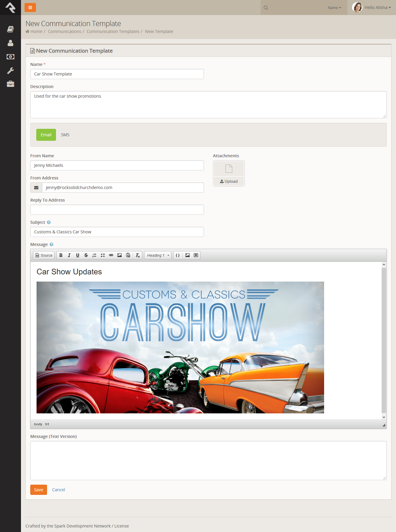Show help for the Subject field
This screenshot has height=532, width=396.
(x=49, y=222)
